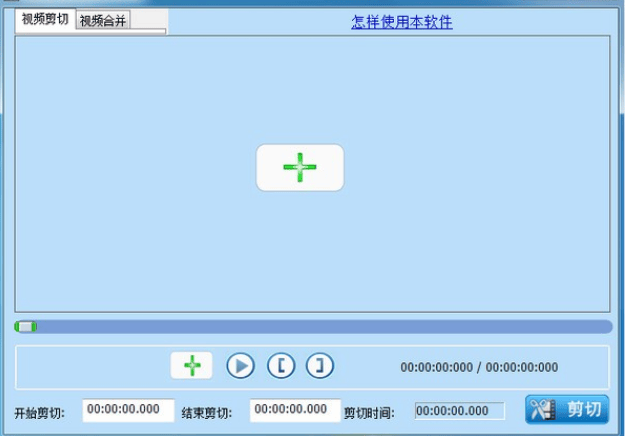Click the 结束剪切 time input field
This screenshot has height=436, width=625.
pos(288,410)
